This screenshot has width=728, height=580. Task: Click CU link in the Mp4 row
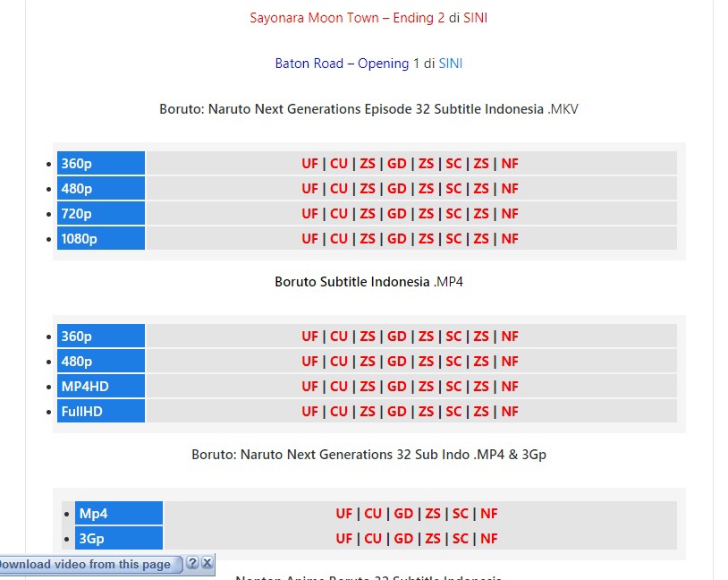point(373,514)
